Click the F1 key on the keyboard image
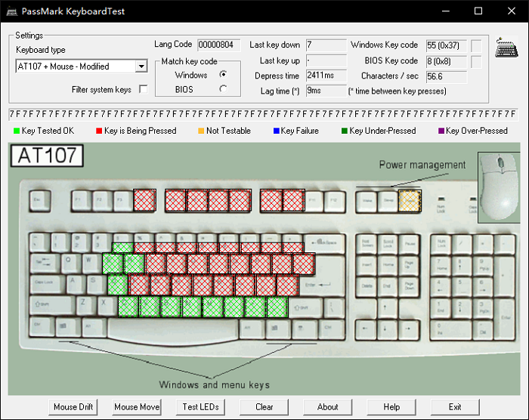 [x=82, y=201]
